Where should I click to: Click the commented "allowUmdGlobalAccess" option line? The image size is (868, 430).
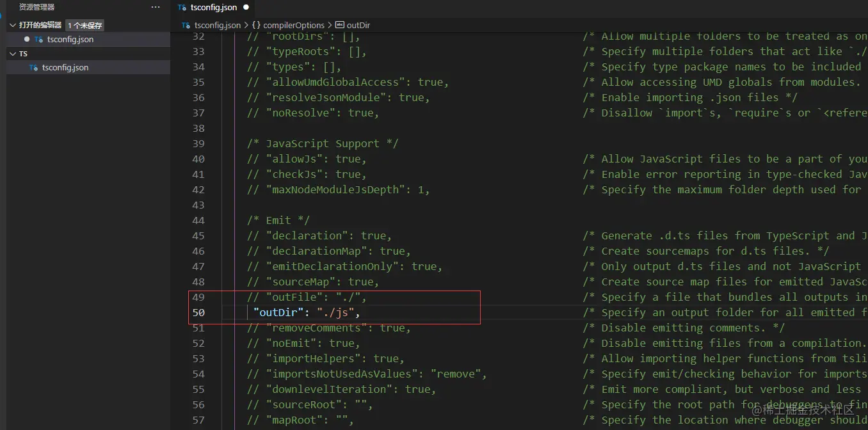click(348, 82)
